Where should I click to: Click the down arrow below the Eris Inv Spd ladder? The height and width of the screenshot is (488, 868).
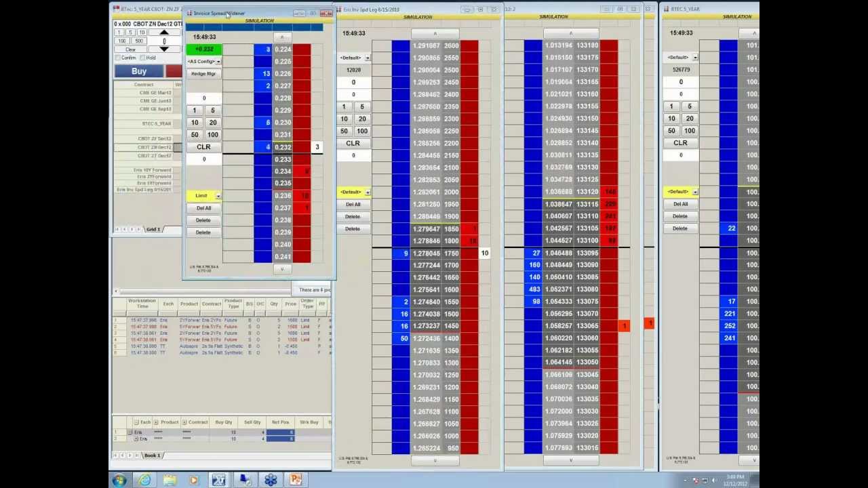click(x=435, y=460)
